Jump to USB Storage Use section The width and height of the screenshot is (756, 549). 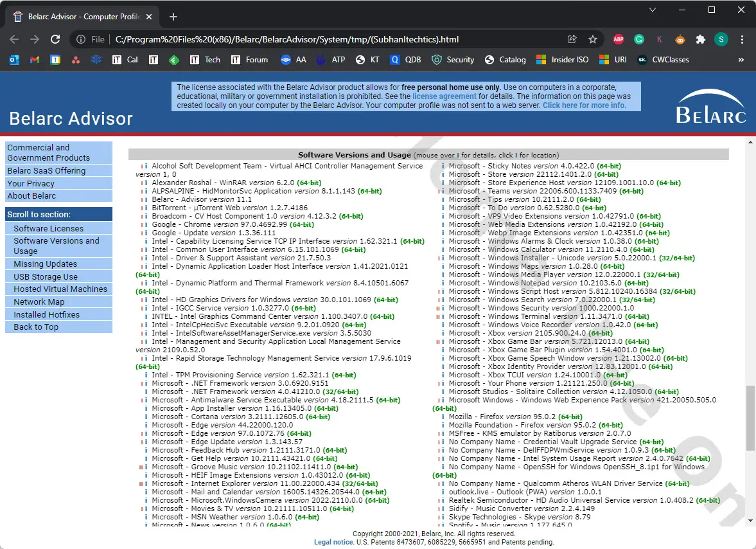(58, 276)
